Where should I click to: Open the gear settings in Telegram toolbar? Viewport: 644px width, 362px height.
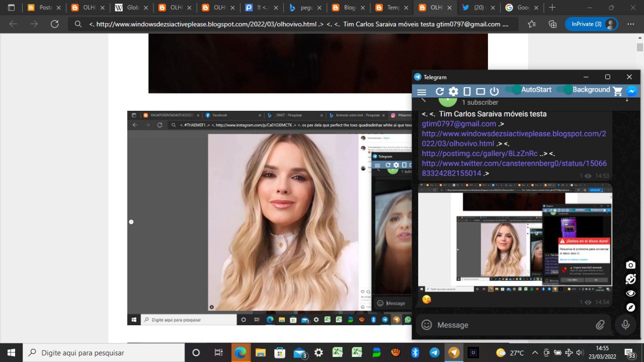pos(453,92)
